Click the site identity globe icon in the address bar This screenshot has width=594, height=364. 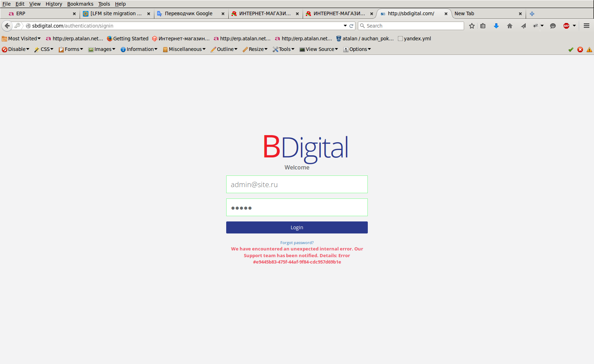pos(28,26)
